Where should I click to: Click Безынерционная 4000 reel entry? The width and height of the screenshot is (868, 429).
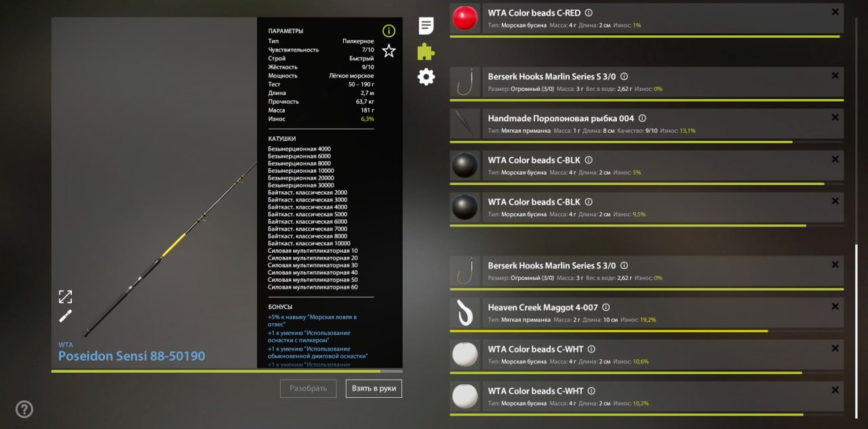[299, 148]
